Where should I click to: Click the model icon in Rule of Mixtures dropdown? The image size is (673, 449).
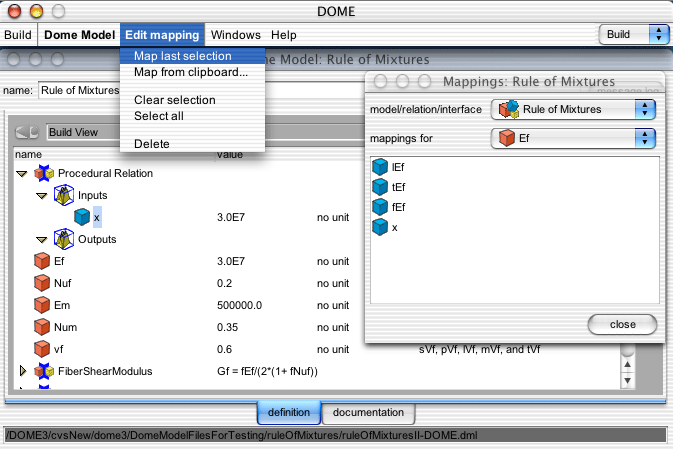[x=509, y=109]
